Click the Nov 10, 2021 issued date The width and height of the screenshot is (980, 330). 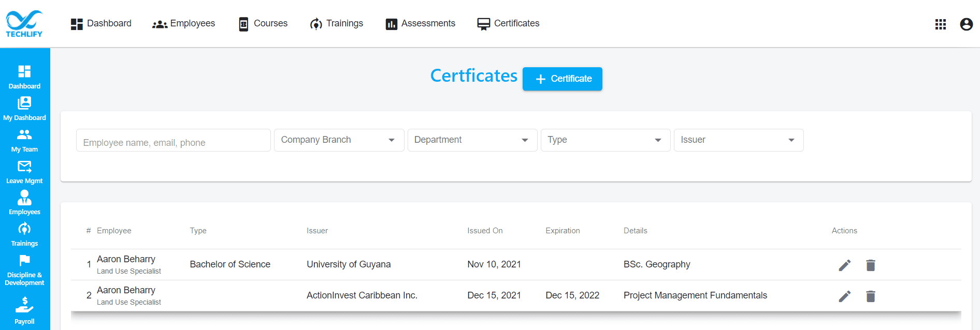pyautogui.click(x=494, y=264)
